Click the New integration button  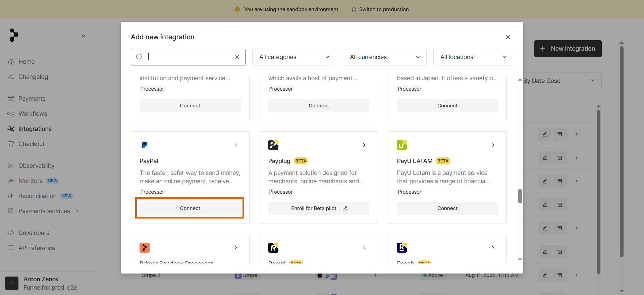(x=568, y=49)
